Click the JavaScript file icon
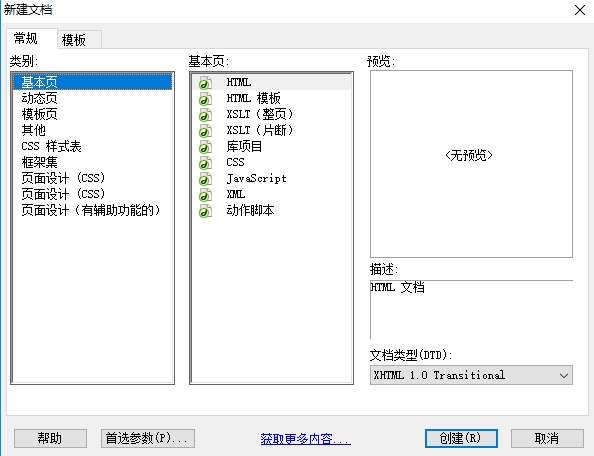This screenshot has width=594, height=456. coord(205,179)
